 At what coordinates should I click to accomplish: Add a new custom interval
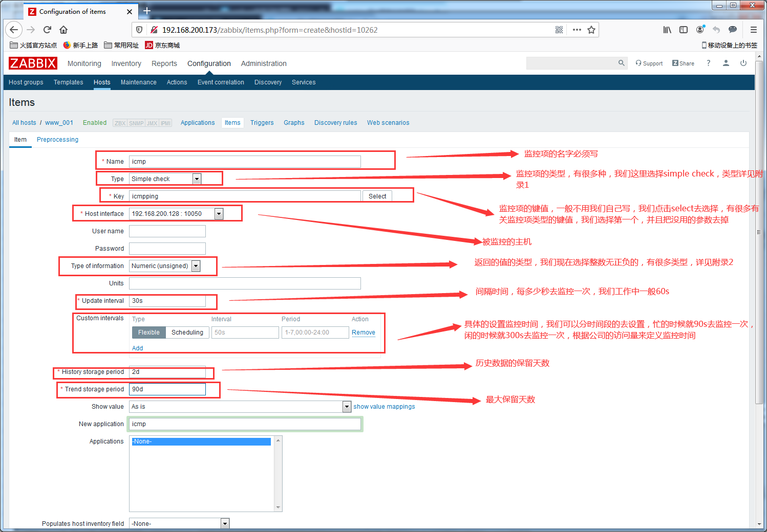pyautogui.click(x=137, y=348)
